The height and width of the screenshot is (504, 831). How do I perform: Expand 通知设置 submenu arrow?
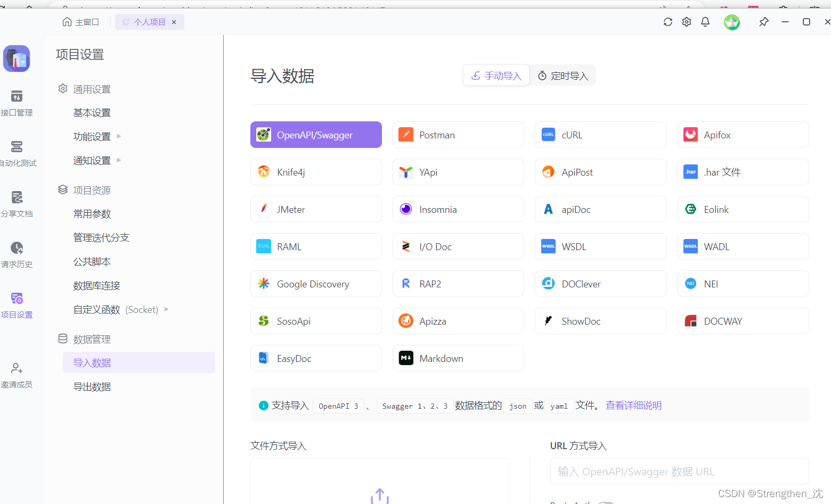point(119,160)
